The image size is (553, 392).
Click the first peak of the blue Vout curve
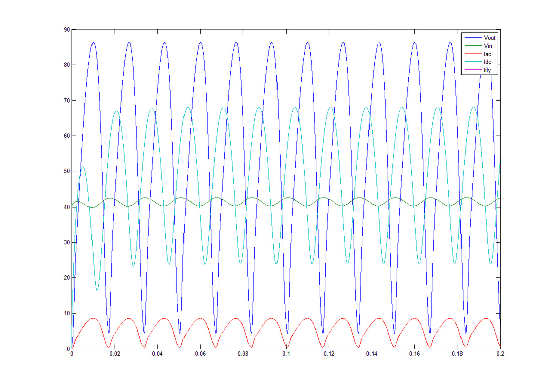(93, 42)
